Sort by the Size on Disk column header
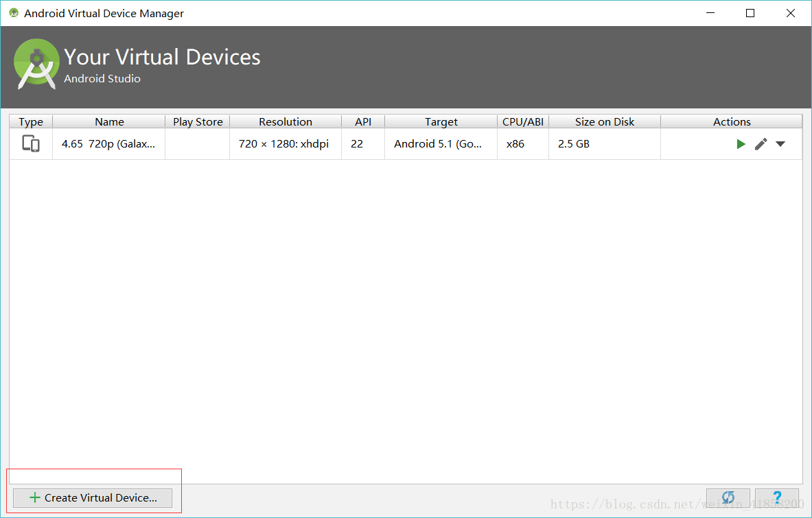Image resolution: width=812 pixels, height=518 pixels. point(605,121)
